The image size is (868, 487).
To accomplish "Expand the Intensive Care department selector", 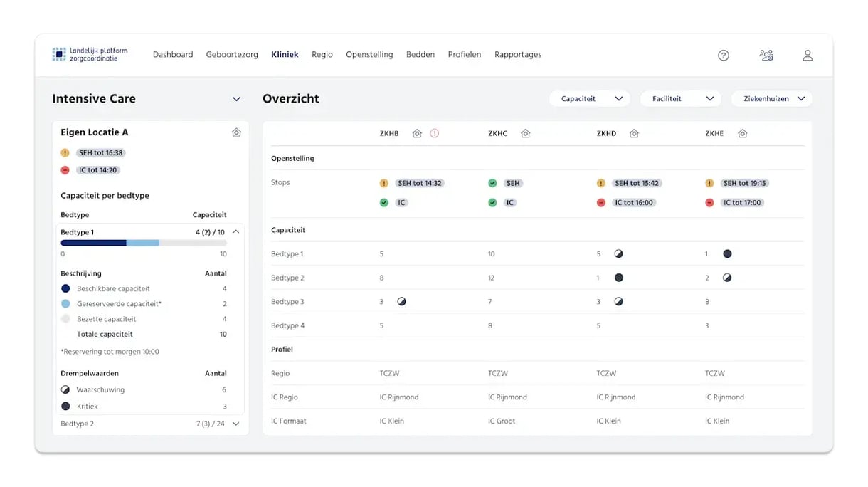I will click(236, 100).
